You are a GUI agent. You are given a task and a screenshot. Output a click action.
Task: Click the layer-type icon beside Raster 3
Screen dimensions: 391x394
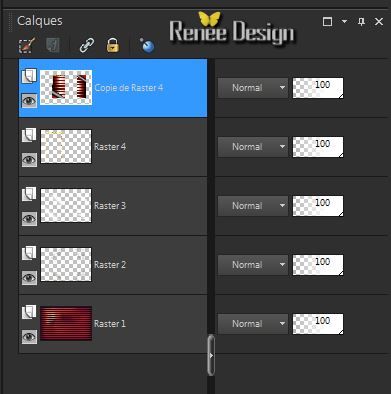pyautogui.click(x=29, y=194)
